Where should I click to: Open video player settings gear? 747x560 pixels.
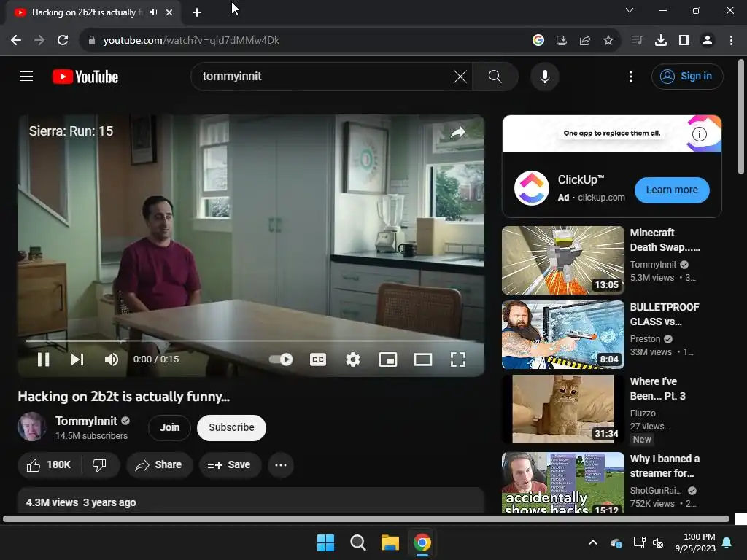pyautogui.click(x=353, y=359)
